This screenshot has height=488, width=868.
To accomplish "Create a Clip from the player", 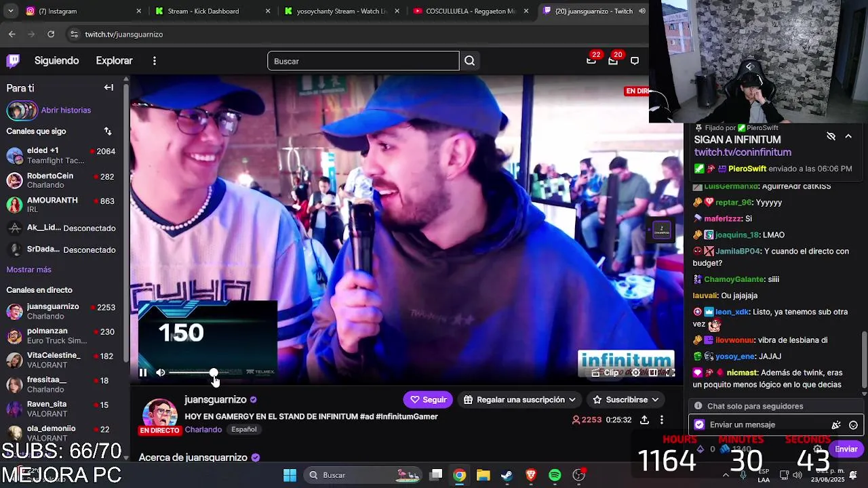I will [x=606, y=372].
